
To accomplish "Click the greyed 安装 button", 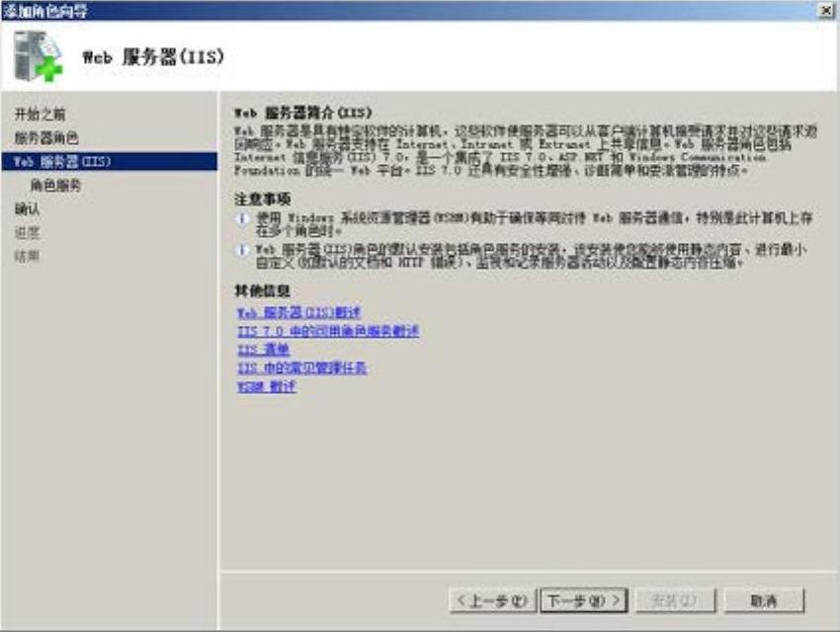I will click(675, 601).
